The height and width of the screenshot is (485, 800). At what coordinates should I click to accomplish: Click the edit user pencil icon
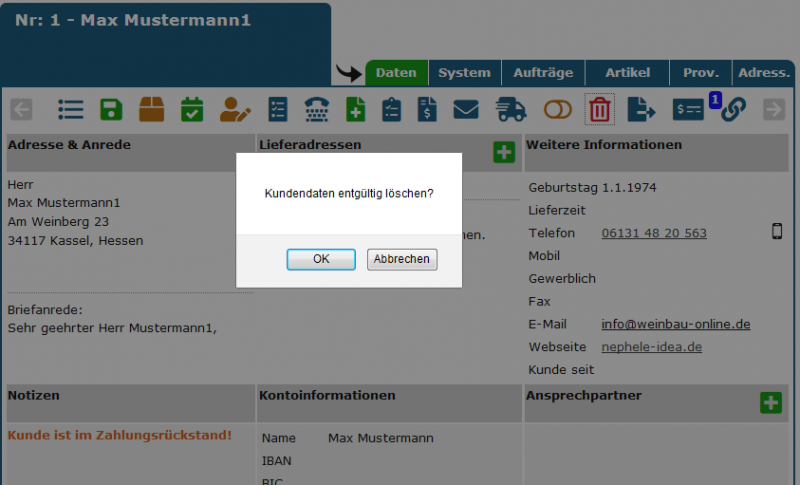pyautogui.click(x=235, y=109)
